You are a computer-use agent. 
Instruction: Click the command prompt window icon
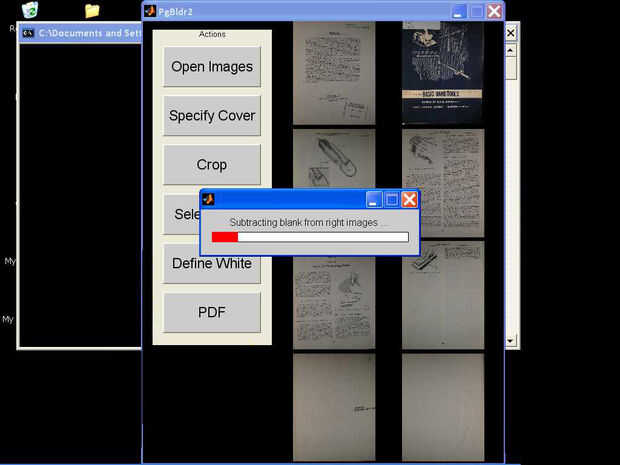28,33
